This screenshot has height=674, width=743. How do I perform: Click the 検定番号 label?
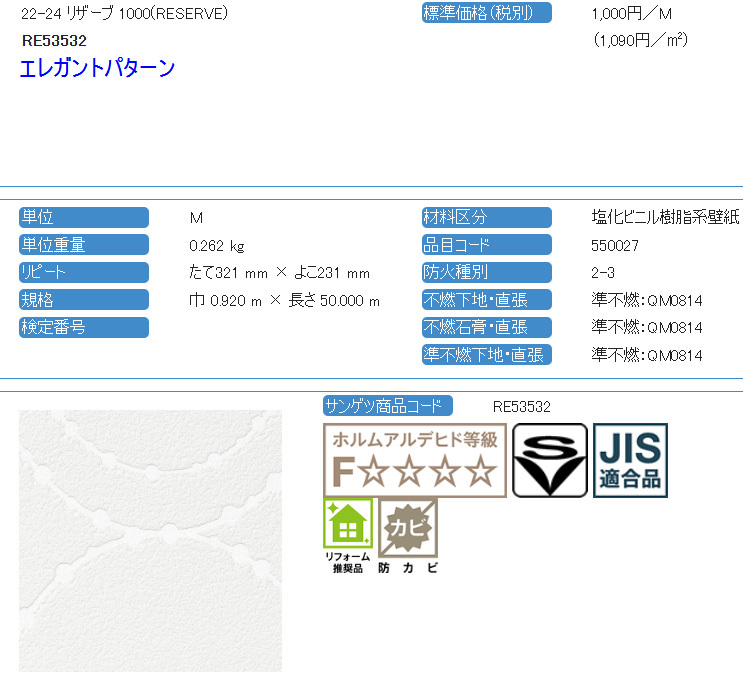(84, 328)
